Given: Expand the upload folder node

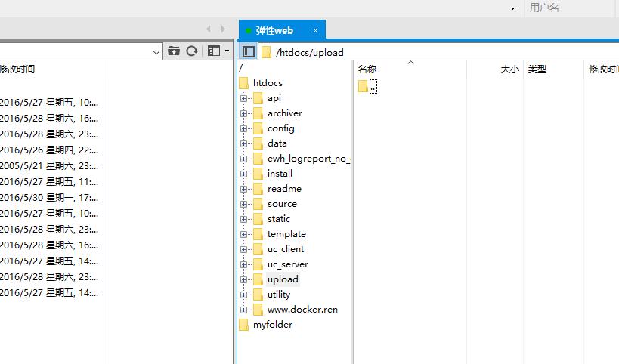Looking at the screenshot, I should pos(244,279).
